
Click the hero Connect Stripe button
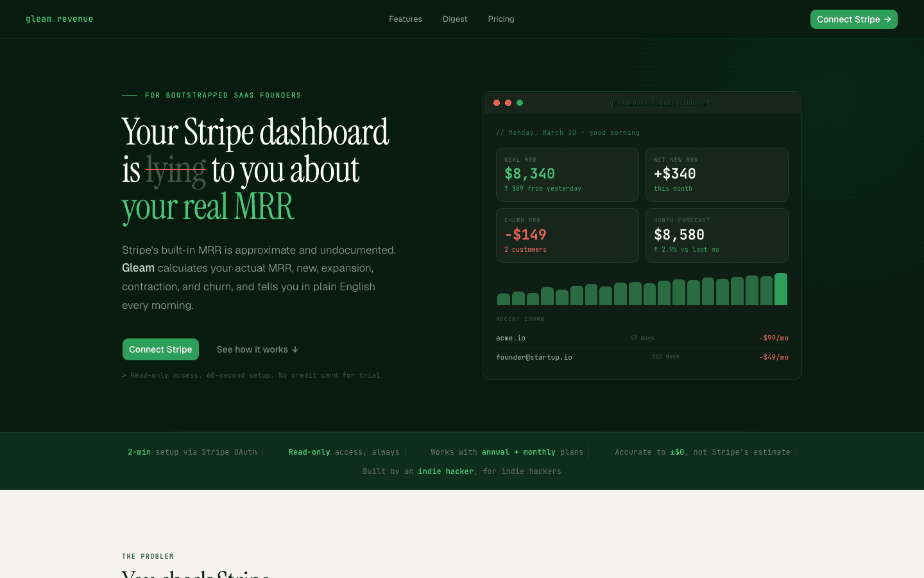point(160,349)
